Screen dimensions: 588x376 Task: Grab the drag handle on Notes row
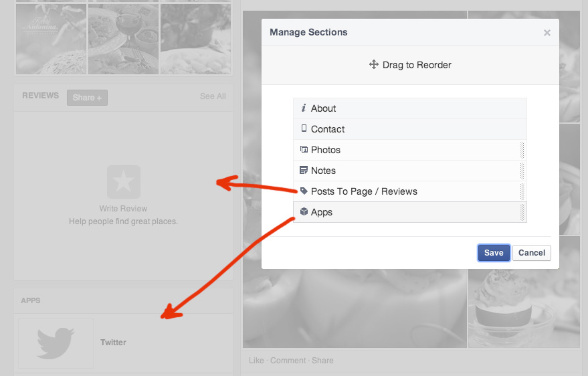pyautogui.click(x=522, y=171)
